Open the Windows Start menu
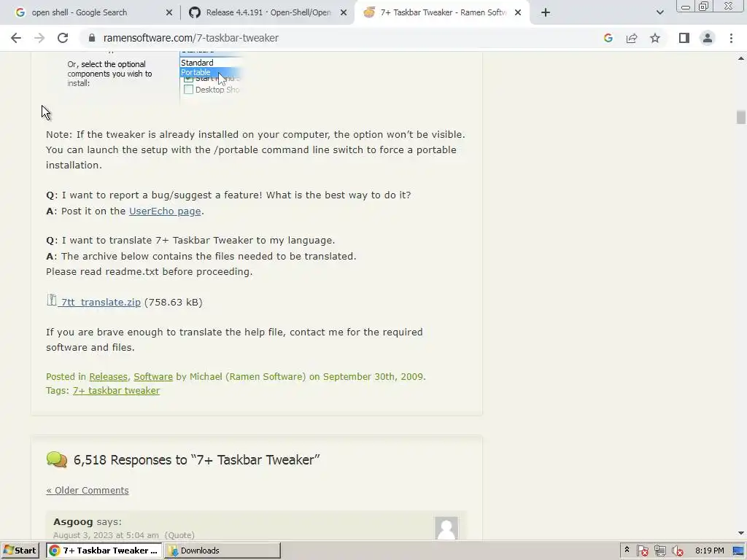Viewport: 747px width, 560px height. 20,551
